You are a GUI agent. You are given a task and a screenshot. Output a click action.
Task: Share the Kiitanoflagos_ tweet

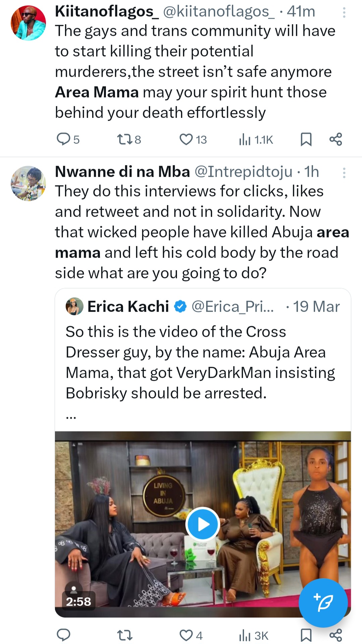[336, 139]
